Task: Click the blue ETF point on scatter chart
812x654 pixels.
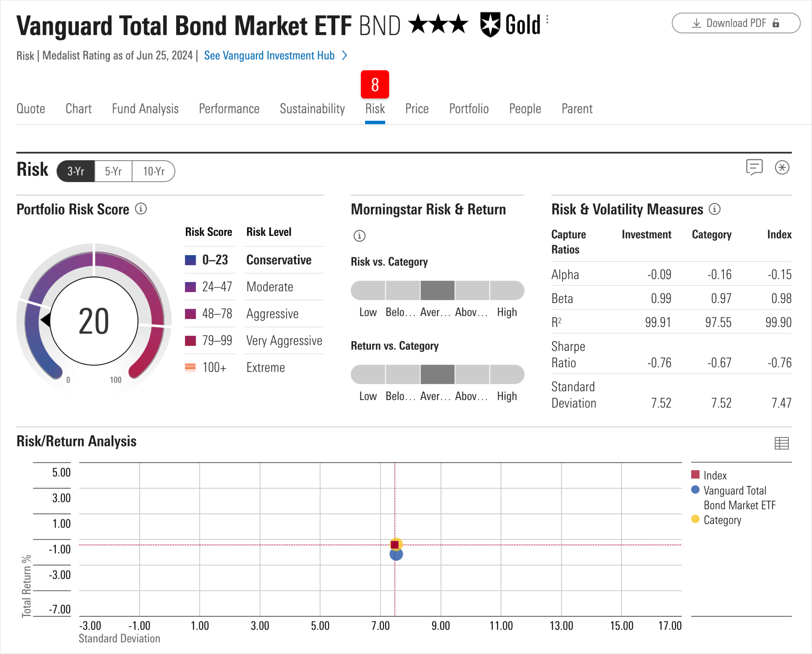Action: [396, 554]
